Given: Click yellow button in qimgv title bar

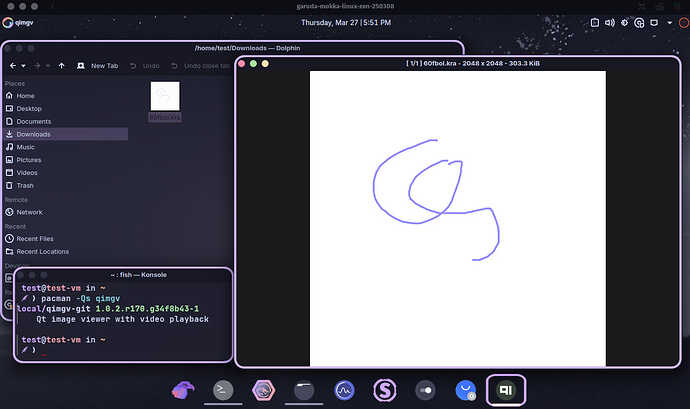Looking at the screenshot, I should tap(265, 63).
